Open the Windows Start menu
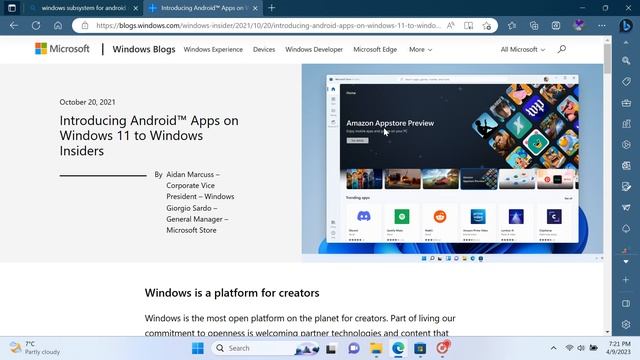The width and height of the screenshot is (640, 360). [x=198, y=348]
